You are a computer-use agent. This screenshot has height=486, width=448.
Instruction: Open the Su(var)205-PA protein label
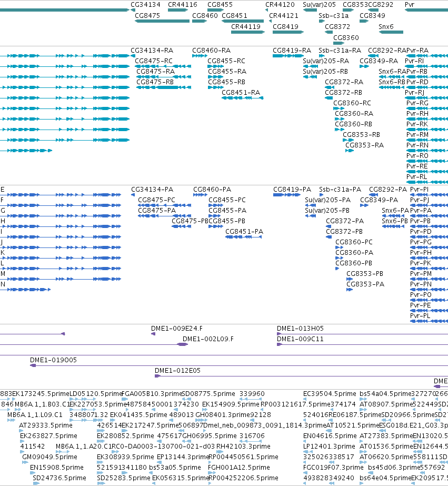coord(328,200)
